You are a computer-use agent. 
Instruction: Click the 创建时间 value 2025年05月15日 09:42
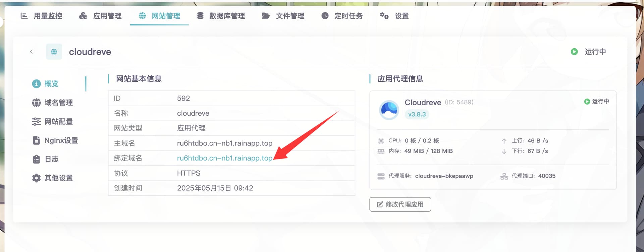215,188
